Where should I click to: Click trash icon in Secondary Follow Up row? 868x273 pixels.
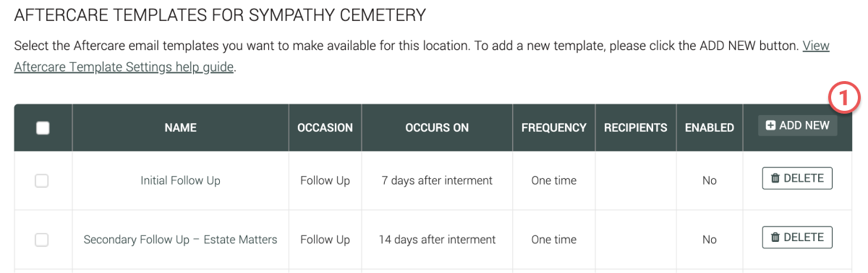pyautogui.click(x=775, y=238)
